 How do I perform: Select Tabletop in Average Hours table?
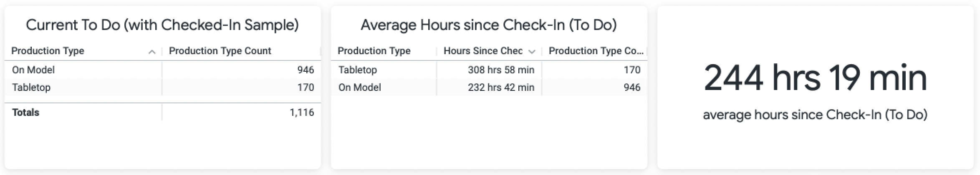(x=358, y=70)
